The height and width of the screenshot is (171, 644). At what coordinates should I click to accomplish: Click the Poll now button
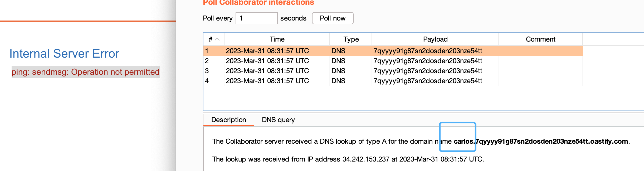click(333, 18)
